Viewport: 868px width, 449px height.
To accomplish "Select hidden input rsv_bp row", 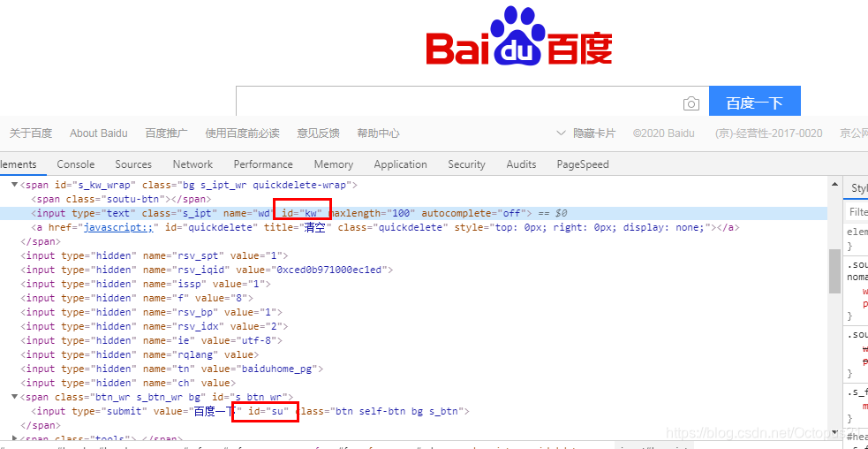I will click(x=413, y=312).
